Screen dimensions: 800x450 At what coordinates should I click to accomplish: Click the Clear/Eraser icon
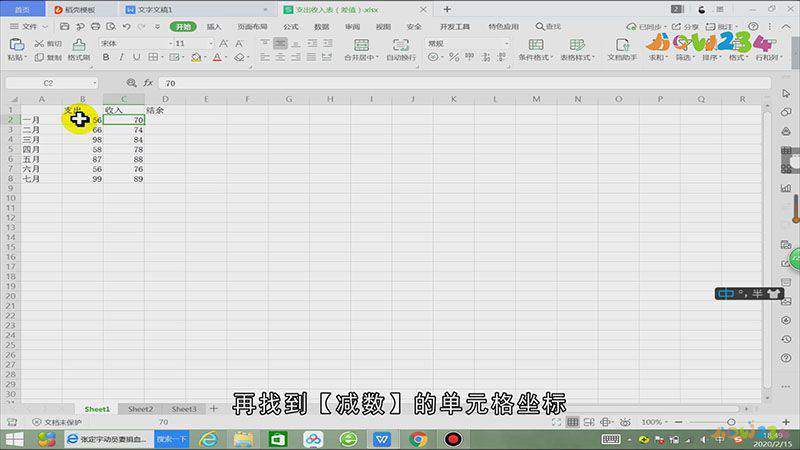click(239, 58)
